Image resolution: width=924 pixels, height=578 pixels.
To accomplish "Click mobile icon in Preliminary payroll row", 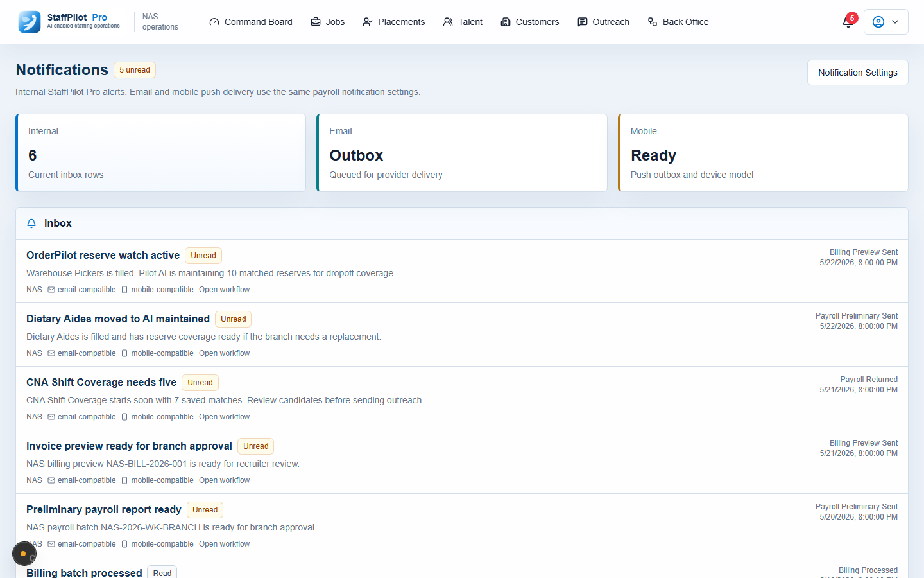I will point(124,544).
